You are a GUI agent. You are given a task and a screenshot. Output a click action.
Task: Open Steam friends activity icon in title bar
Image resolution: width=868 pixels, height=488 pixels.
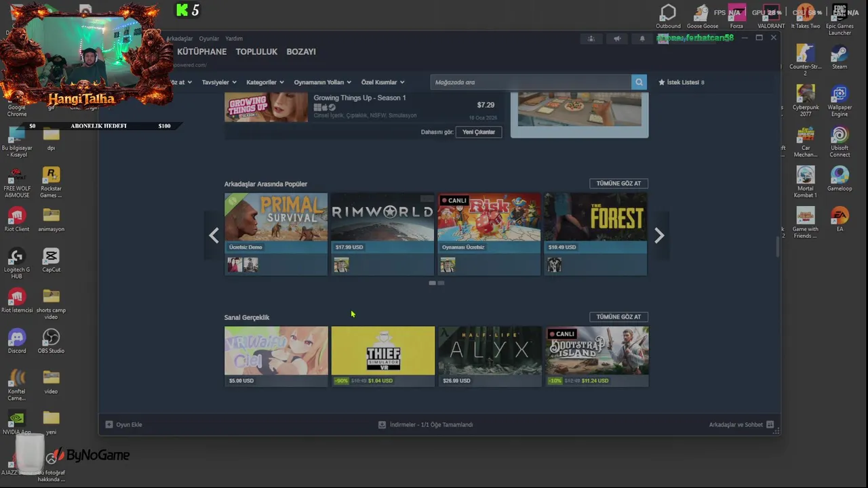tap(591, 39)
